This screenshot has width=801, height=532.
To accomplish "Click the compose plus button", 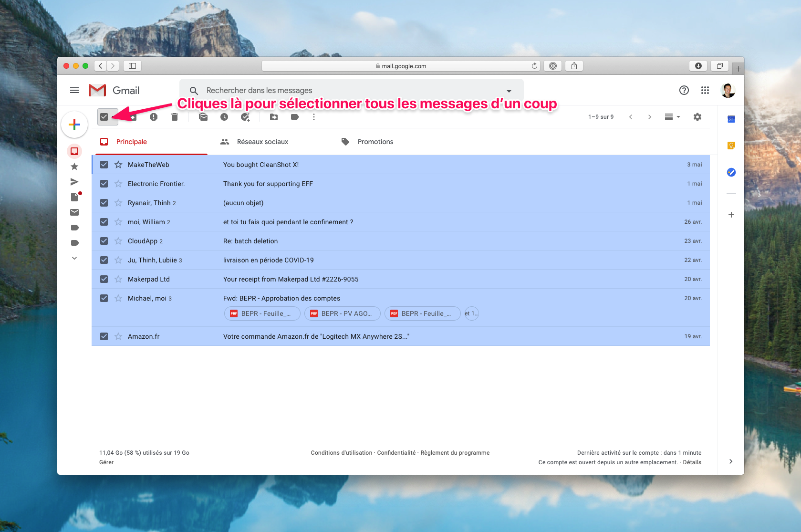I will coord(74,125).
